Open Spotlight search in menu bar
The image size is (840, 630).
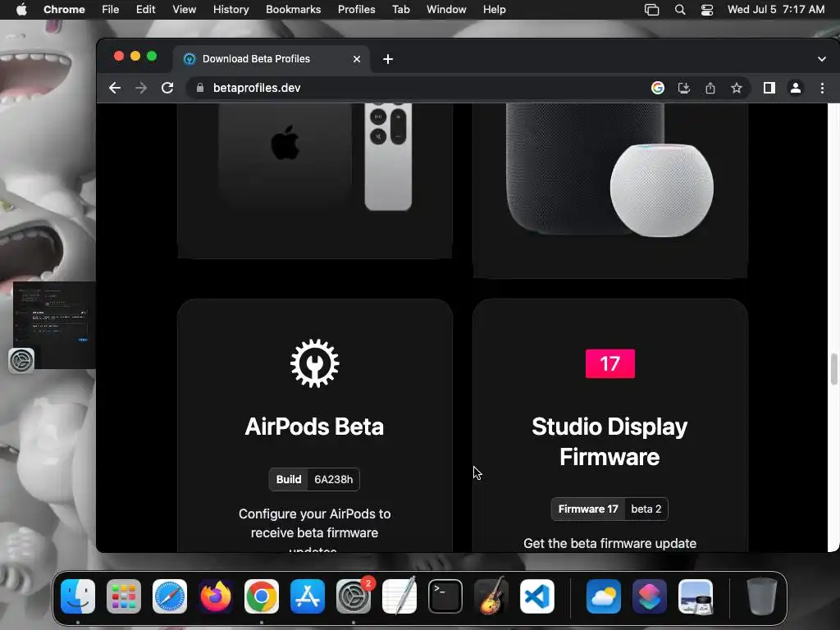coord(680,10)
